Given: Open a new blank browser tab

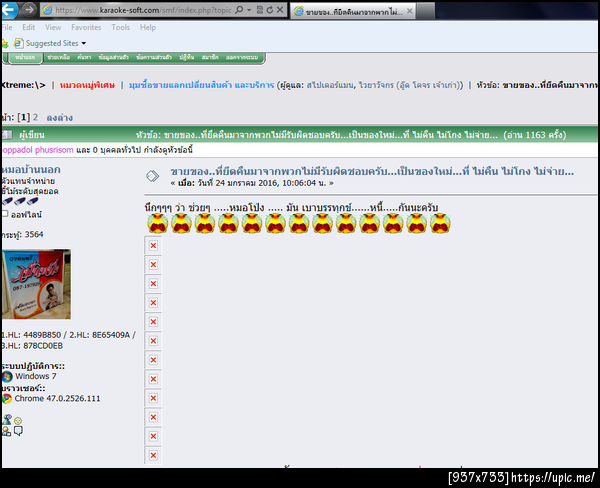Looking at the screenshot, I should click(426, 11).
